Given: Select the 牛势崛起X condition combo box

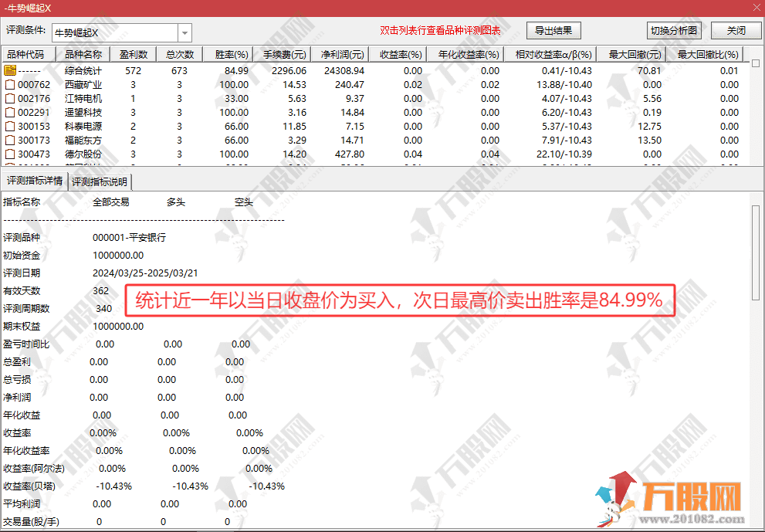Looking at the screenshot, I should coord(121,33).
